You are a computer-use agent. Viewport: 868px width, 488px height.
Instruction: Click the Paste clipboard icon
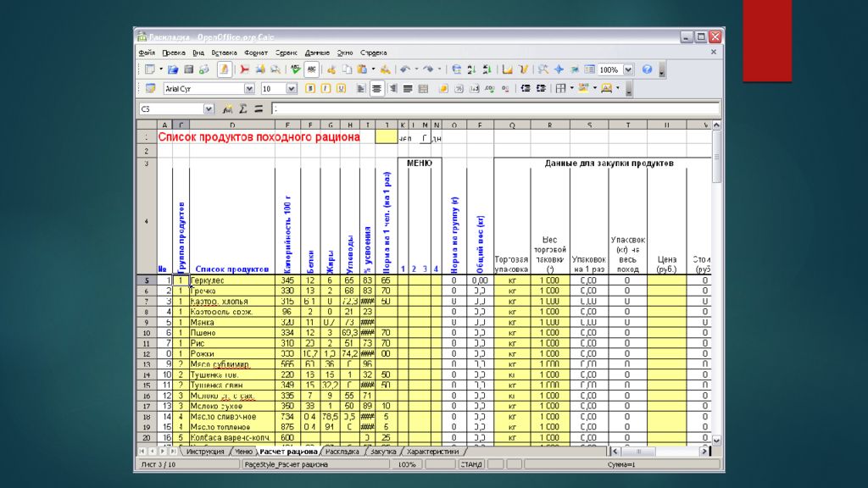[362, 69]
